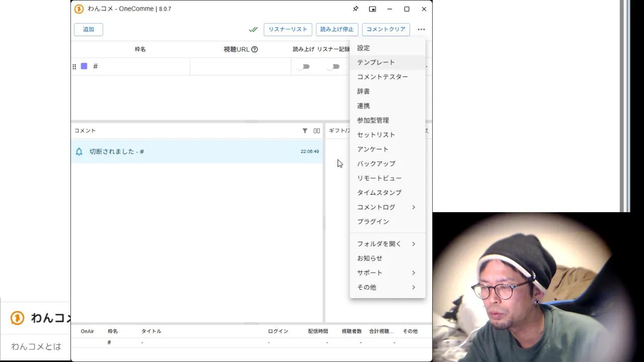644x362 pixels.
Task: Click the OneComme logo in the title bar
Action: [79, 9]
